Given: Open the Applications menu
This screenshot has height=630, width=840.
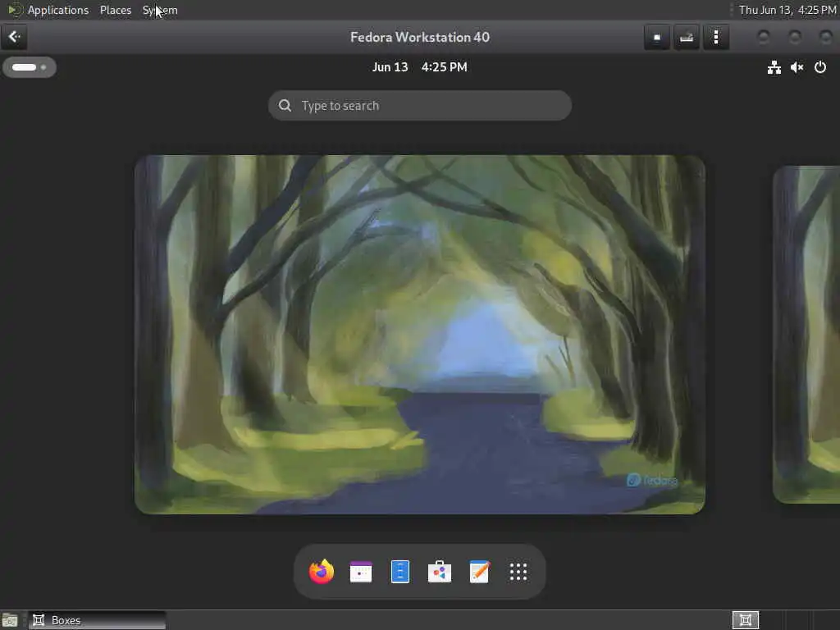Looking at the screenshot, I should 58,10.
